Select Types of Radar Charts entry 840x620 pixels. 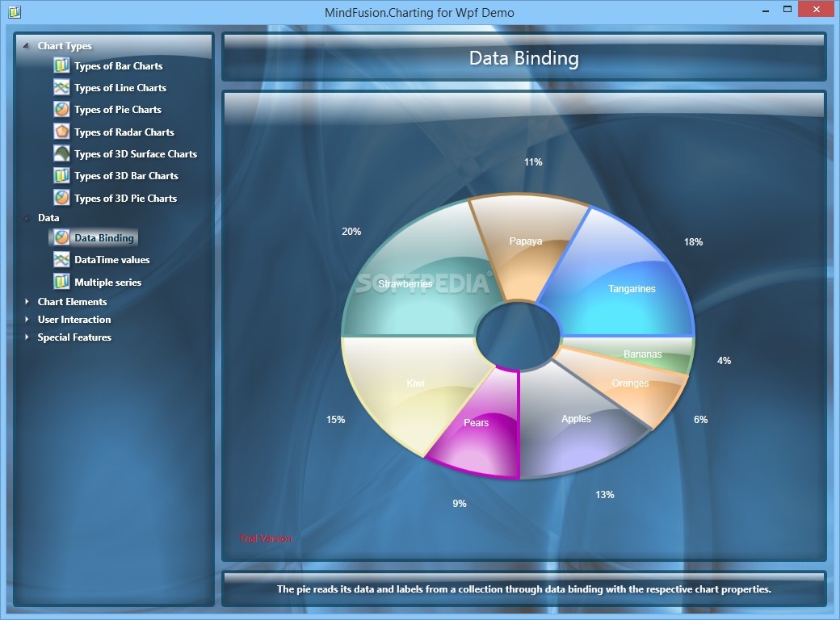point(124,132)
